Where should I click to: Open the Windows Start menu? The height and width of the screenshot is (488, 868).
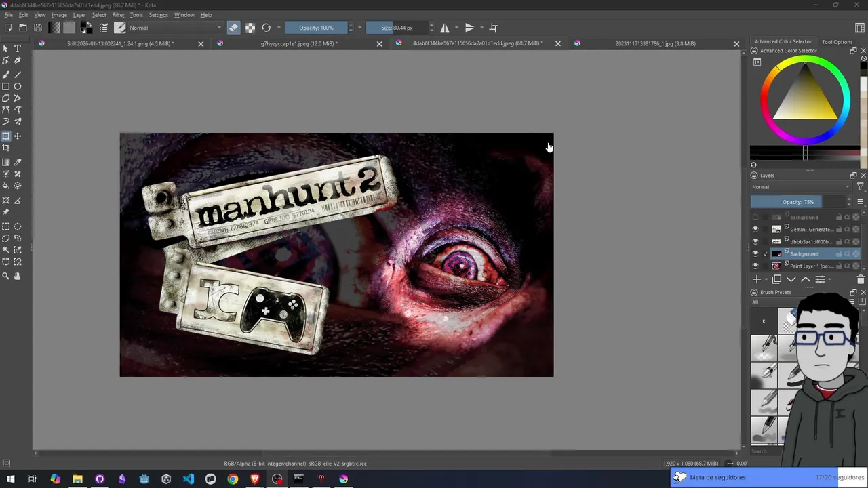tap(10, 479)
